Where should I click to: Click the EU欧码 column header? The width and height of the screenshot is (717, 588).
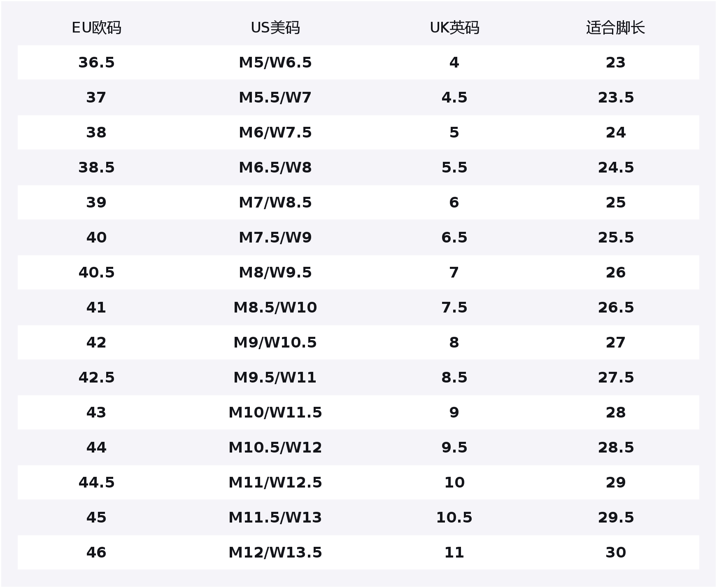tap(96, 28)
